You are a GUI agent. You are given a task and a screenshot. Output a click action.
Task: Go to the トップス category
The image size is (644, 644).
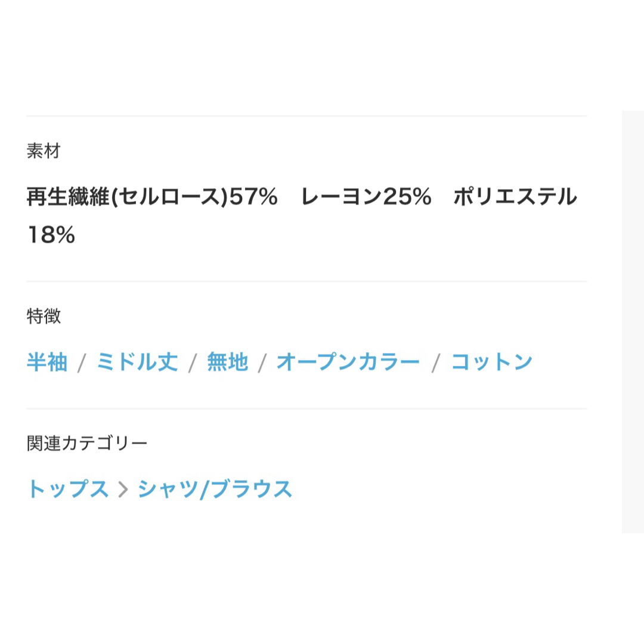tap(68, 489)
